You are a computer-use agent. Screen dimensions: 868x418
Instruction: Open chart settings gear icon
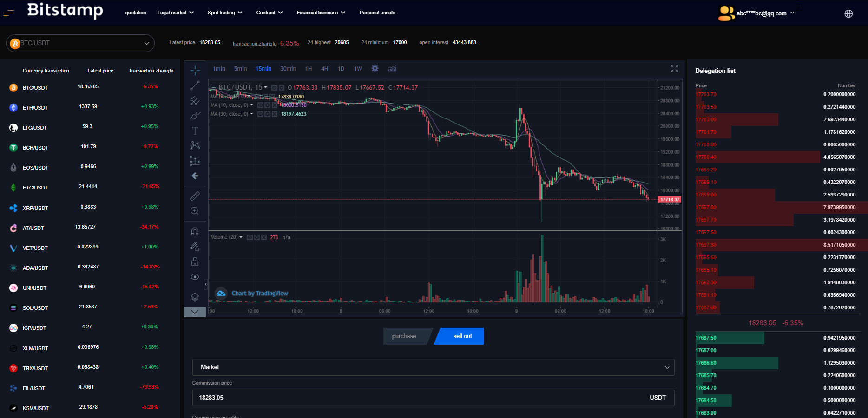[x=375, y=69]
